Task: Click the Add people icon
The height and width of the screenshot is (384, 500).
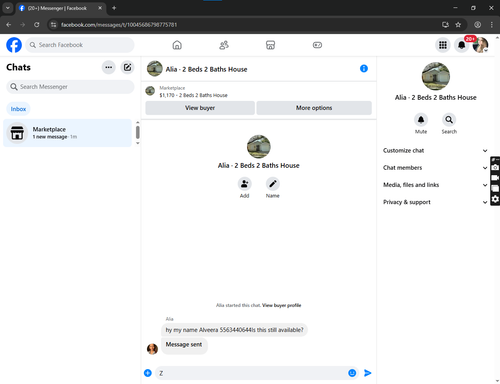Action: (245, 184)
